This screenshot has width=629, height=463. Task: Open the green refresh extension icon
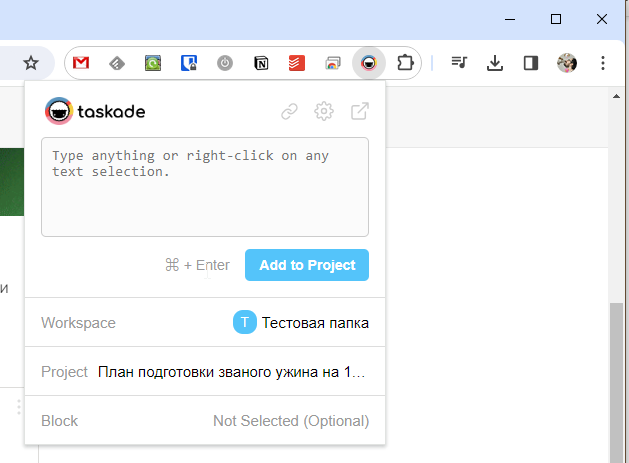point(153,63)
